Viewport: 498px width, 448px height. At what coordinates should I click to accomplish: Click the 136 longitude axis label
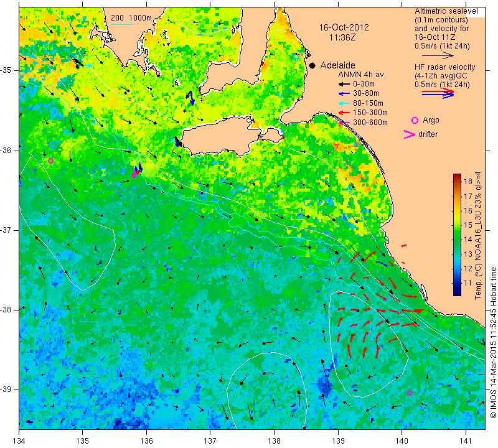(146, 441)
